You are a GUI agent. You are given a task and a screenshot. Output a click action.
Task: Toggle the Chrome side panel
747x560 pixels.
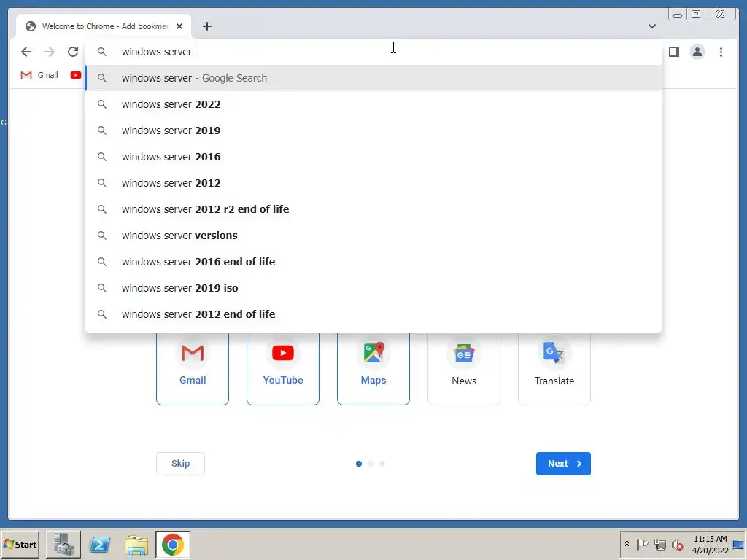[x=673, y=52]
